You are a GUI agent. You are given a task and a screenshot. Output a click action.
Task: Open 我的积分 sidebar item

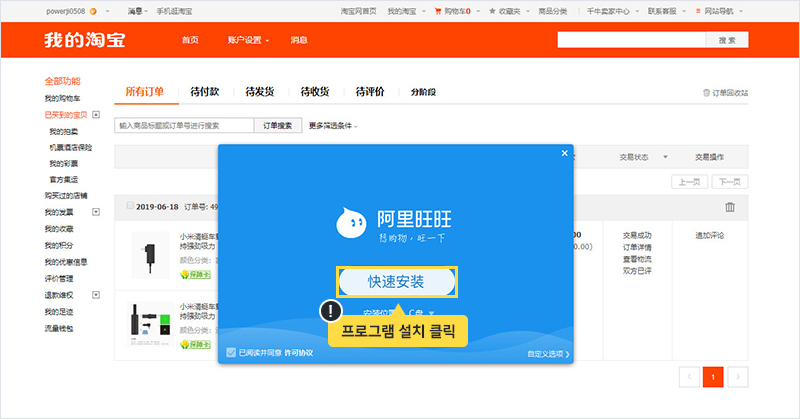tap(59, 245)
